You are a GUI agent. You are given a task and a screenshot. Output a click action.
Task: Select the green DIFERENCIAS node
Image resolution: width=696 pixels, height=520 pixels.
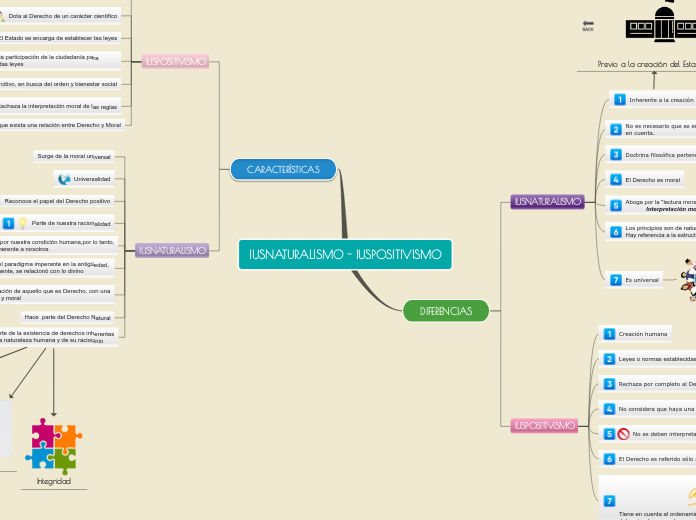point(446,311)
